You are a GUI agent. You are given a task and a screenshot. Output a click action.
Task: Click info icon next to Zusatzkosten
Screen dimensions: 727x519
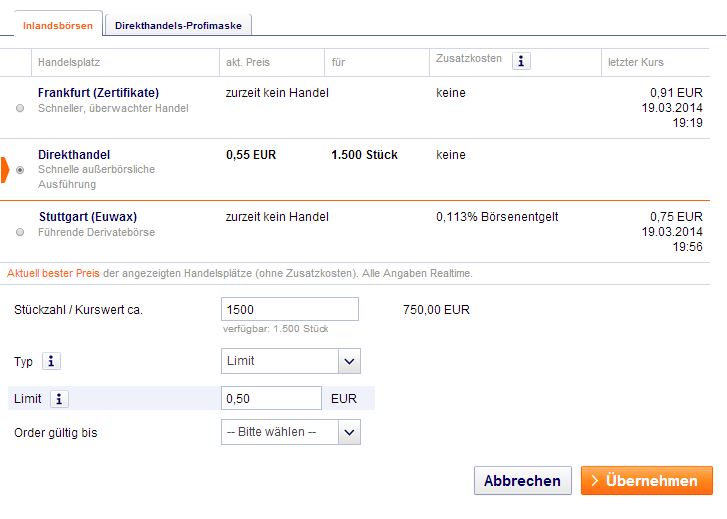coord(521,61)
